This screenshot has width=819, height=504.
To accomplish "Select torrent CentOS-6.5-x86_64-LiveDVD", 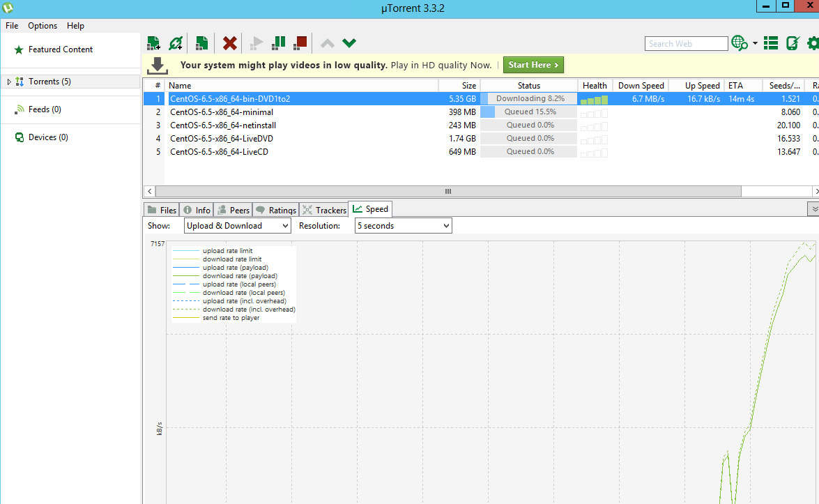I will click(x=222, y=139).
